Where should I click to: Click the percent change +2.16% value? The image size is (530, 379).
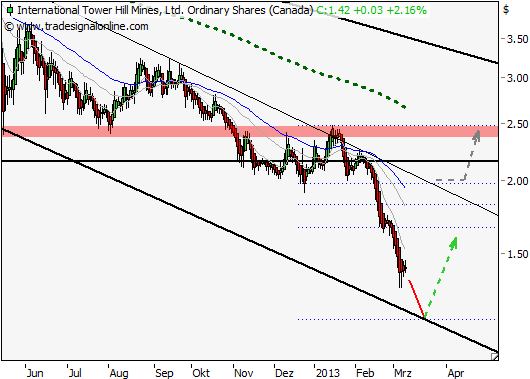pos(406,10)
